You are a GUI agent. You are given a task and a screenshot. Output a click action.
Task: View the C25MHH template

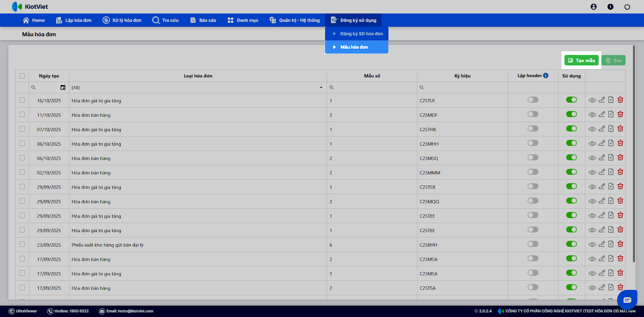(x=592, y=144)
